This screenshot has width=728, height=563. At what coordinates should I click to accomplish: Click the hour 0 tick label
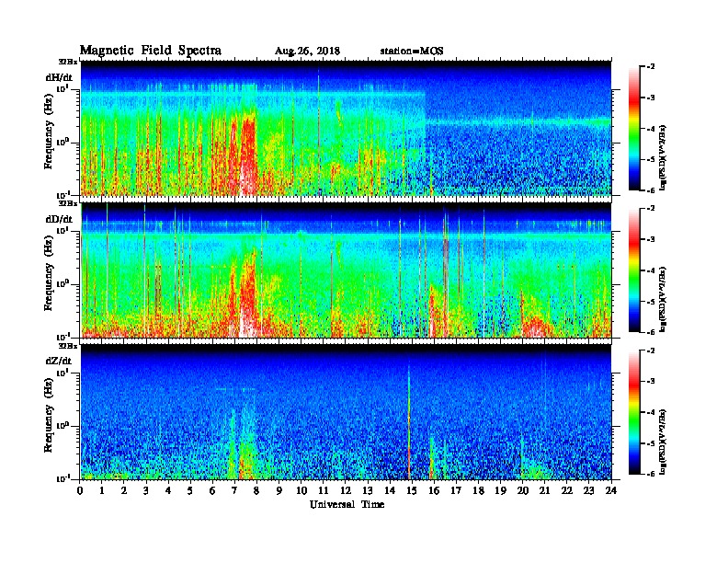pos(80,490)
